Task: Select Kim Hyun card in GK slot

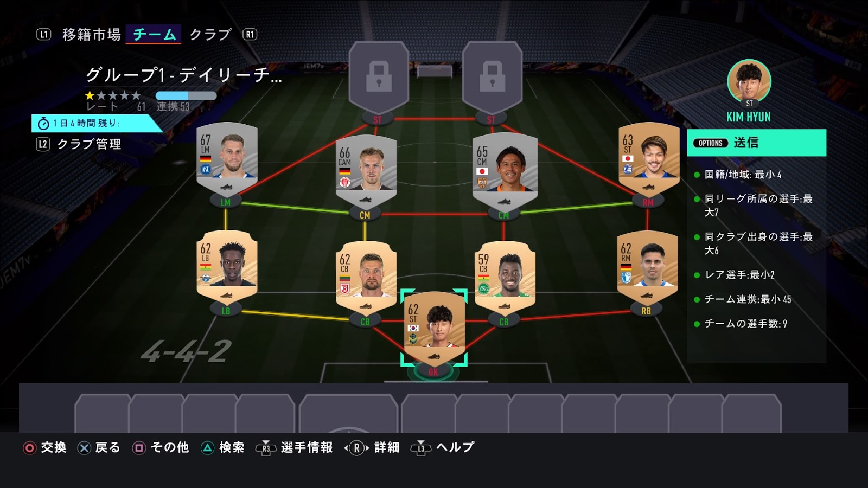Action: (x=434, y=328)
